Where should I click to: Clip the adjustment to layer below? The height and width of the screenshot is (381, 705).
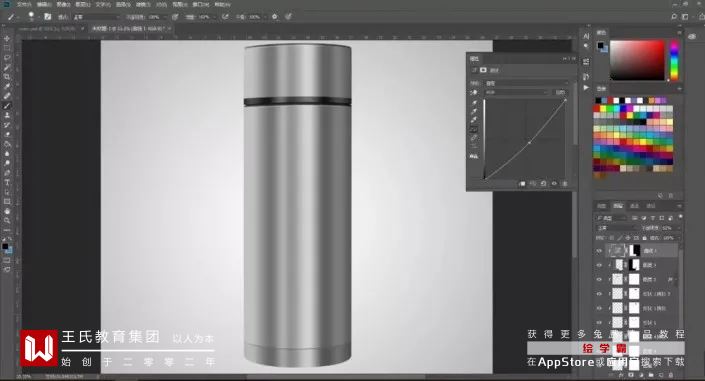tap(522, 184)
